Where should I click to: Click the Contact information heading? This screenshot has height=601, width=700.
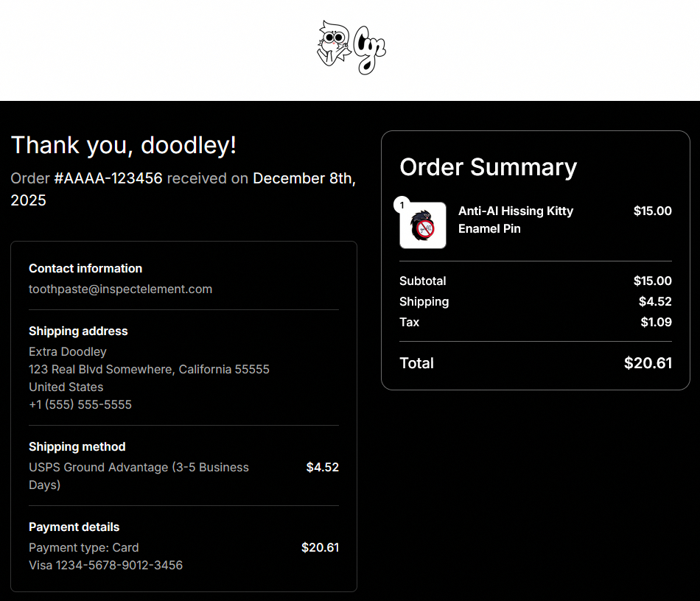point(85,269)
